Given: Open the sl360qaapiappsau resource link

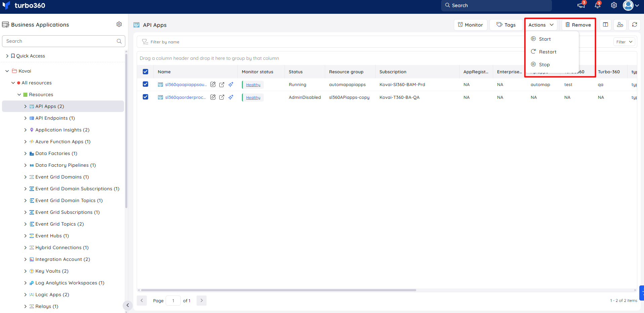Looking at the screenshot, I should (186, 84).
